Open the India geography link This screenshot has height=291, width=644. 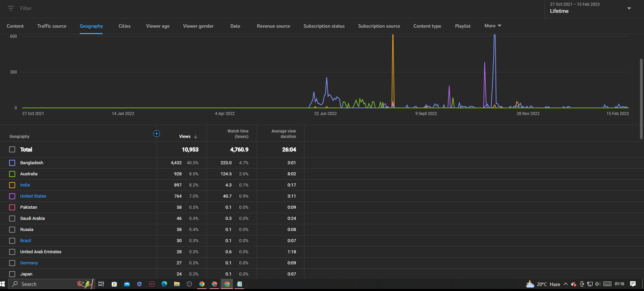tap(25, 185)
